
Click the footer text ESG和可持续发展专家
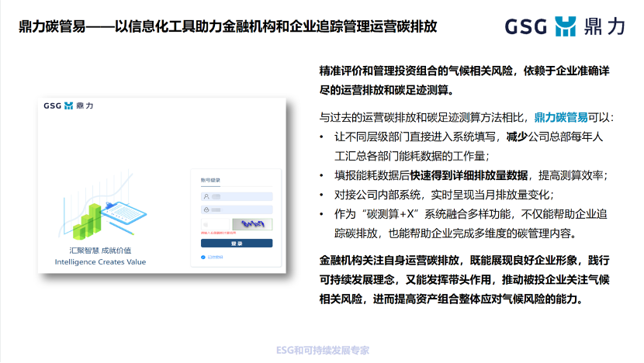tap(323, 351)
